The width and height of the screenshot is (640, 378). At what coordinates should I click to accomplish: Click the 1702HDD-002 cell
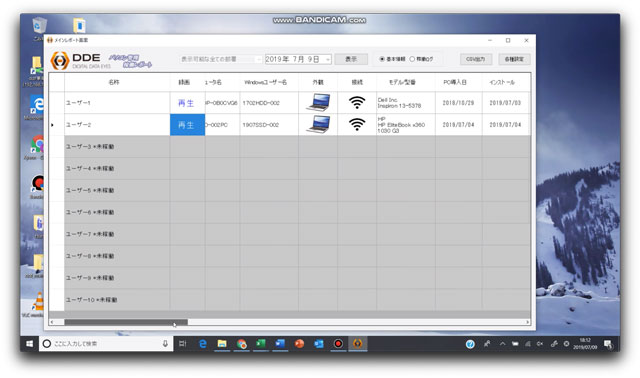[269, 103]
